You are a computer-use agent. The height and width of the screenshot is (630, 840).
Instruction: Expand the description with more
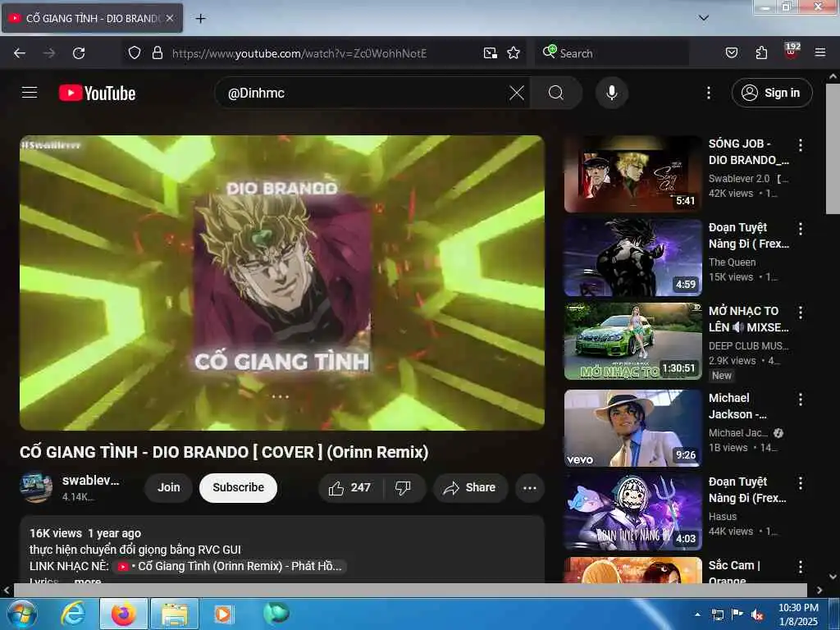click(87, 581)
